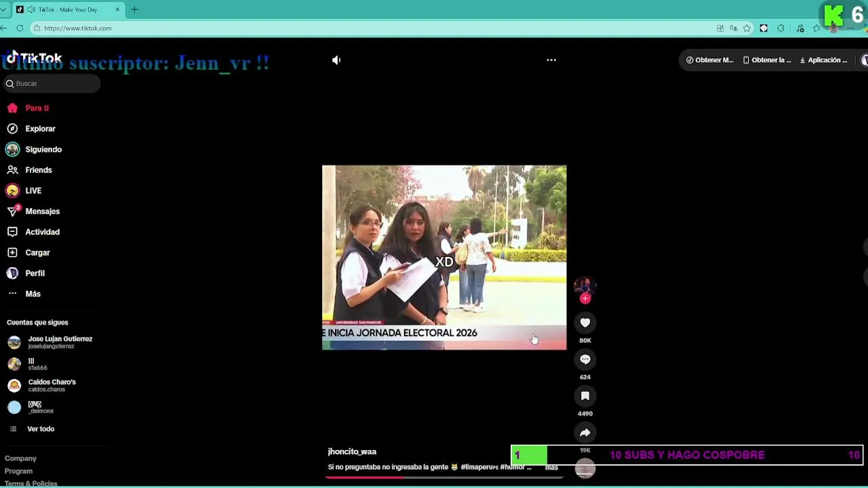
Task: Mute the tab via its speaker icon
Action: tap(31, 9)
